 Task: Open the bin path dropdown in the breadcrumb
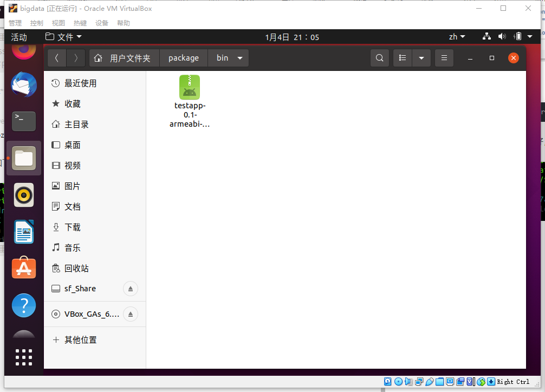click(239, 58)
